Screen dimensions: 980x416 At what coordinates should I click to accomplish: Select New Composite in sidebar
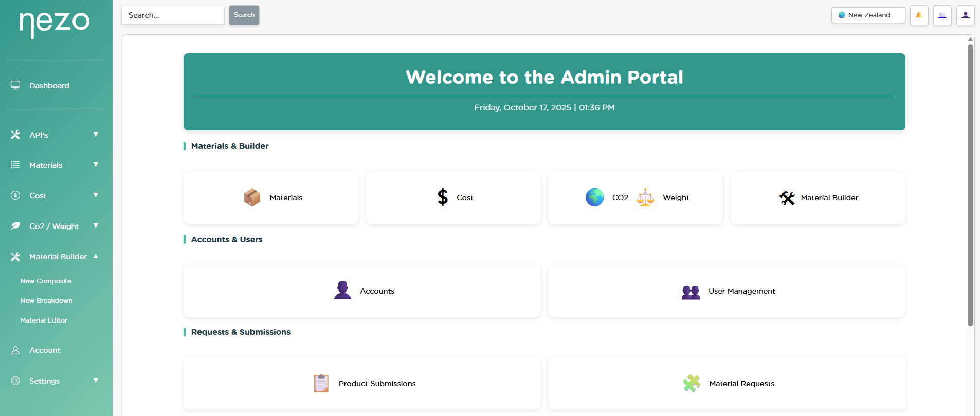click(x=46, y=281)
